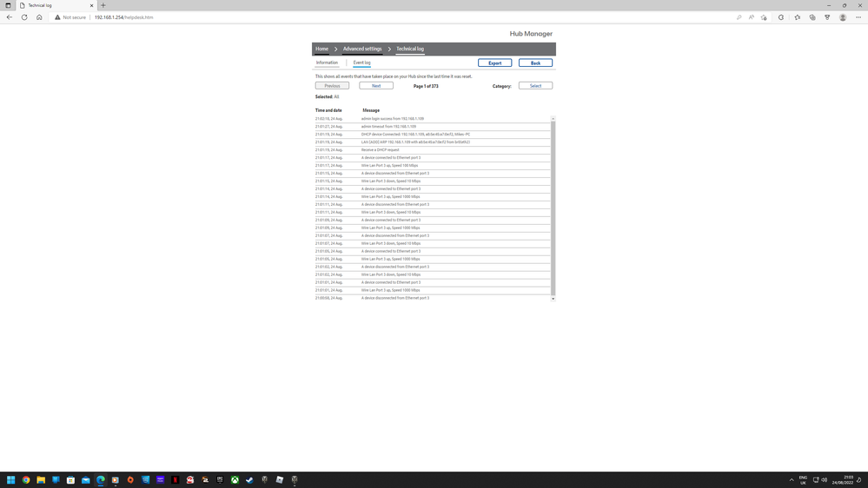Click the event log scrollbar down arrow
This screenshot has width=868, height=488.
553,299
